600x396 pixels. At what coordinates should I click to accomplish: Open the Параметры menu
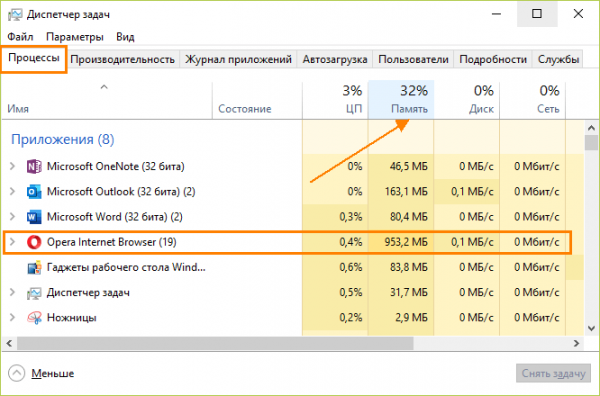tap(75, 37)
